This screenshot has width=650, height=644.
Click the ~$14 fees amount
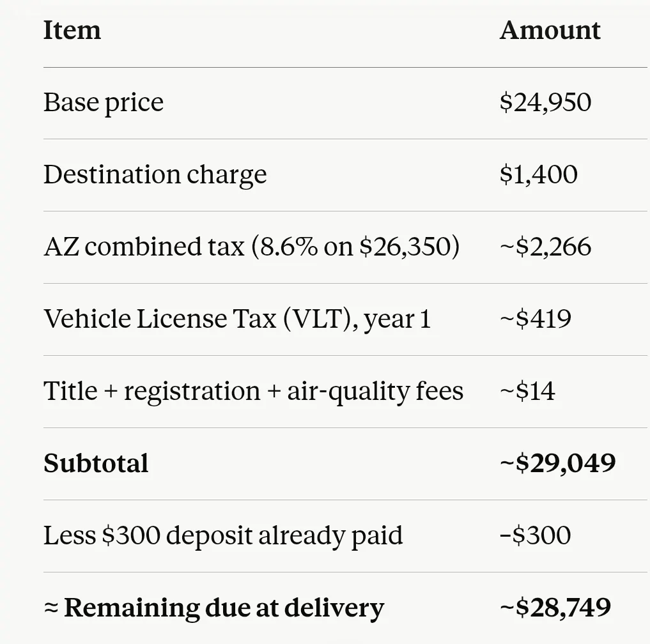pos(527,391)
